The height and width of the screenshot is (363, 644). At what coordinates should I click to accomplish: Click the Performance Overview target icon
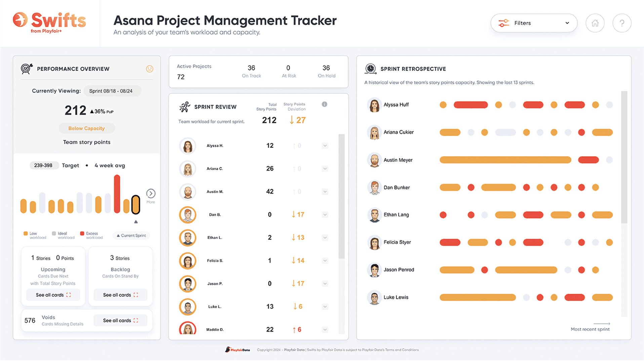pyautogui.click(x=27, y=69)
